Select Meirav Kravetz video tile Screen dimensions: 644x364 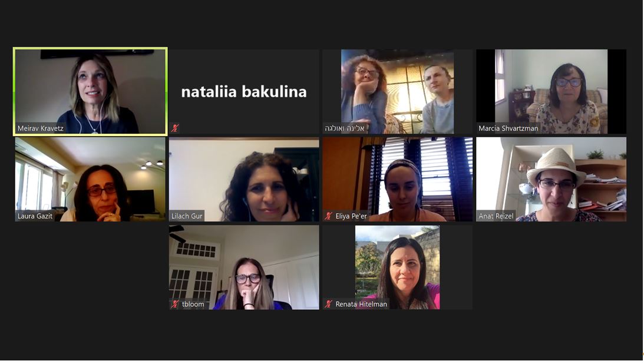point(90,91)
